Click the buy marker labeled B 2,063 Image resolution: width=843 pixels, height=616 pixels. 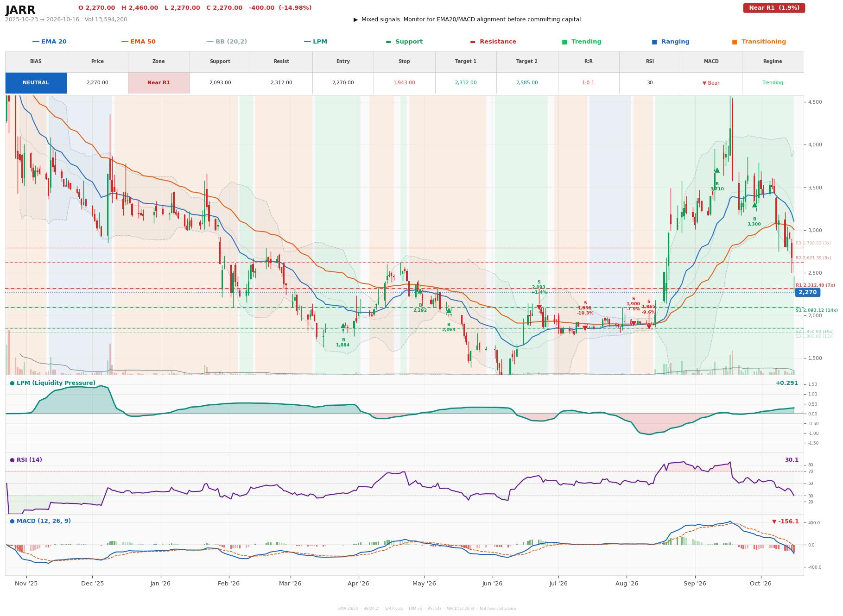point(449,310)
